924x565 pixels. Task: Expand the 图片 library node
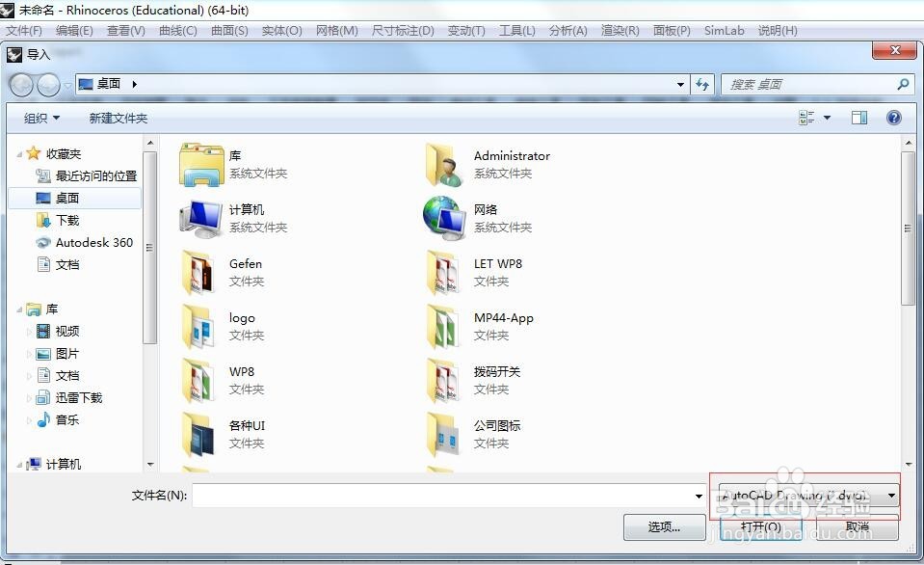pyautogui.click(x=29, y=354)
